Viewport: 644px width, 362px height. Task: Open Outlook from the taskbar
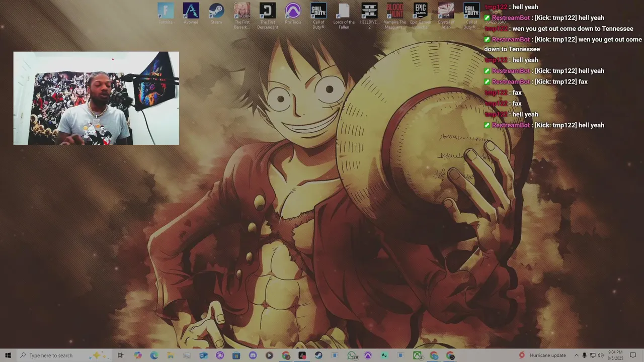point(203,355)
